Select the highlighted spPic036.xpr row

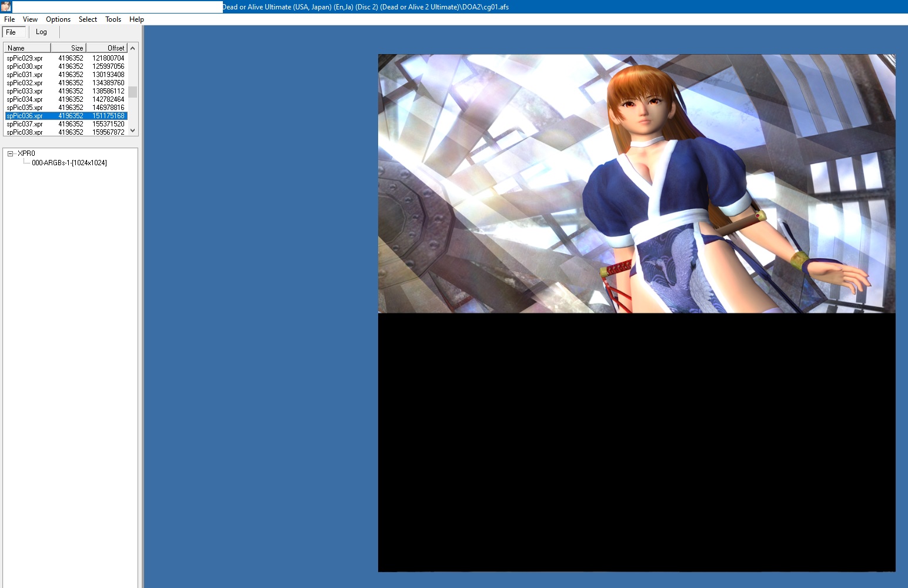pyautogui.click(x=66, y=116)
